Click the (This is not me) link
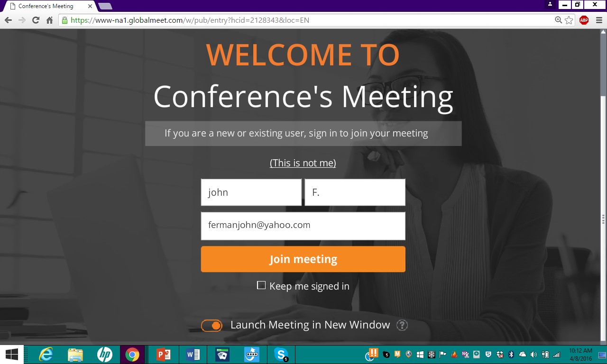Viewport: 607px width, 364px height. 303,163
